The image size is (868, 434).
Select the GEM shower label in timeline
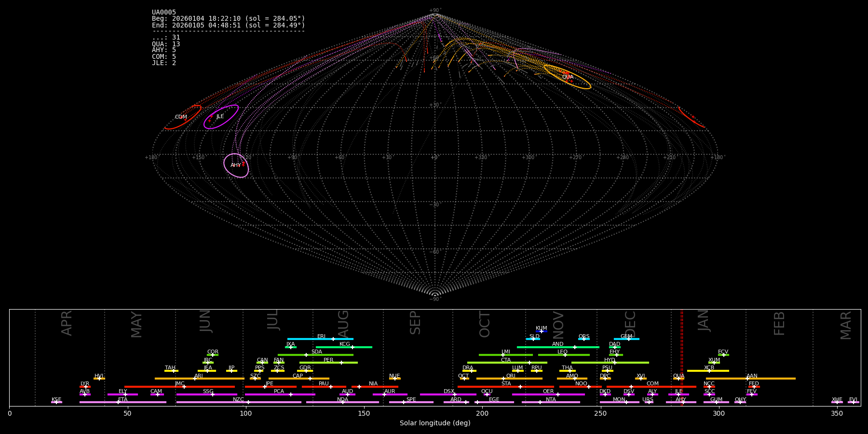tap(626, 337)
